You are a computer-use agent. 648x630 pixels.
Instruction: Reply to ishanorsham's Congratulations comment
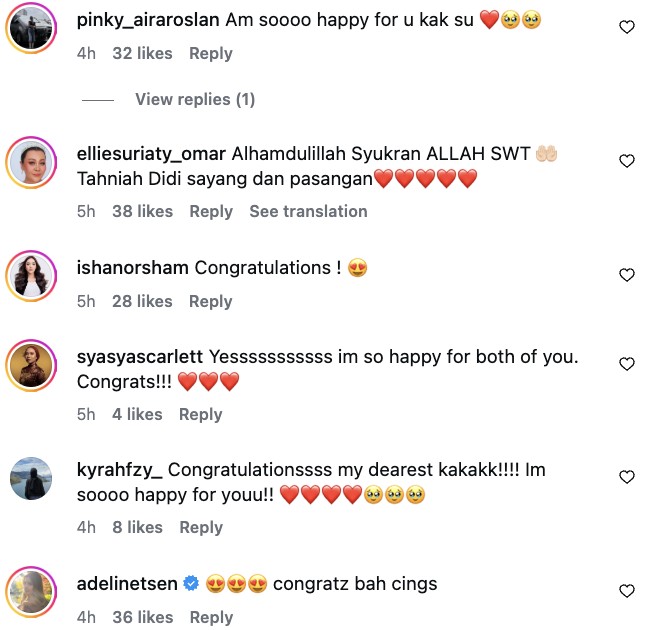pos(211,301)
